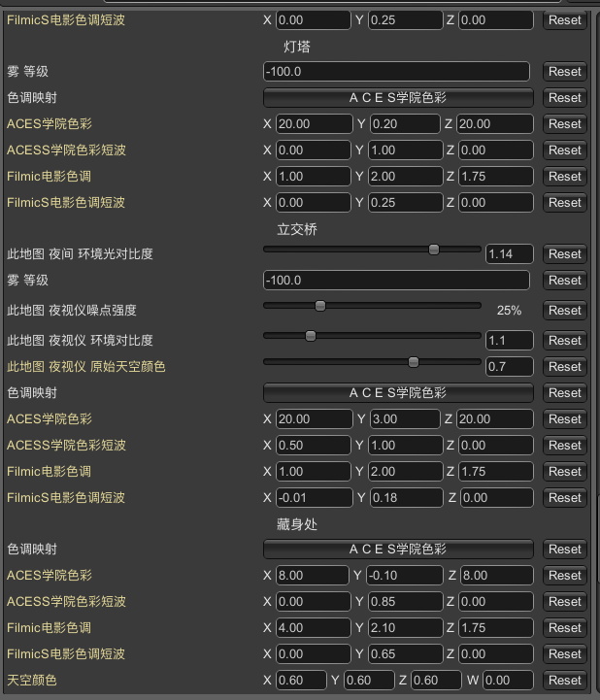Reset 雾 等级 in 立交桥 section

click(x=565, y=281)
